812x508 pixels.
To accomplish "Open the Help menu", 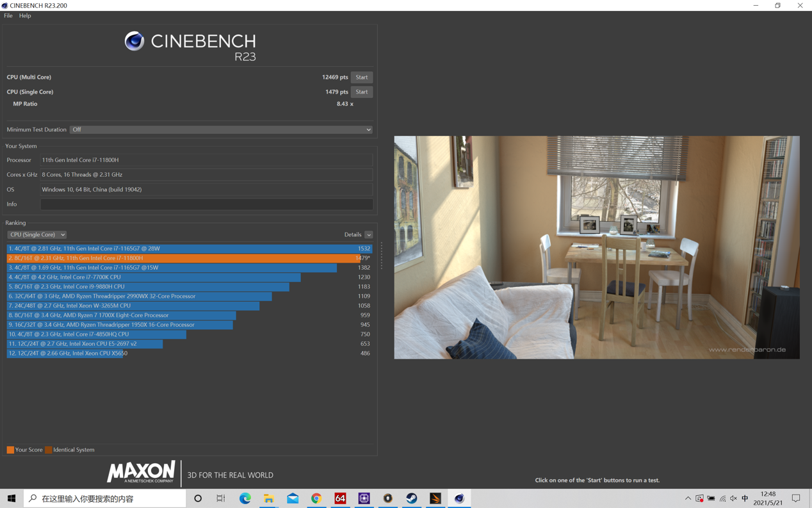I will 25,15.
